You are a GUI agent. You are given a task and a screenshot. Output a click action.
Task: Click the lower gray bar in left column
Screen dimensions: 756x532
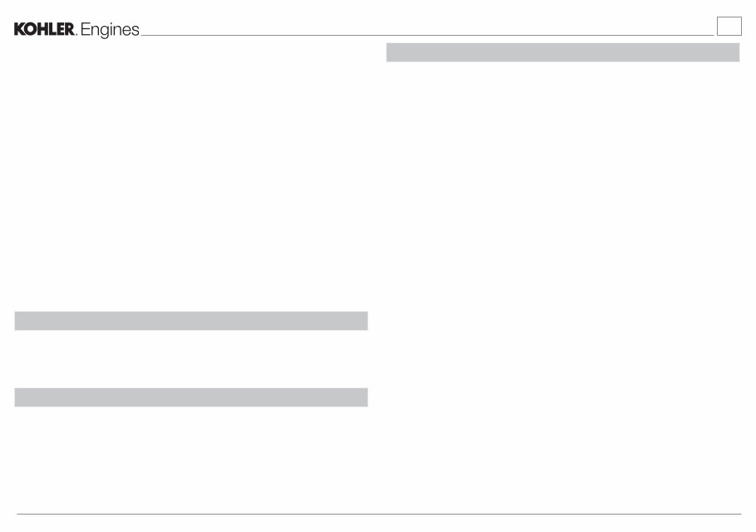click(x=191, y=397)
